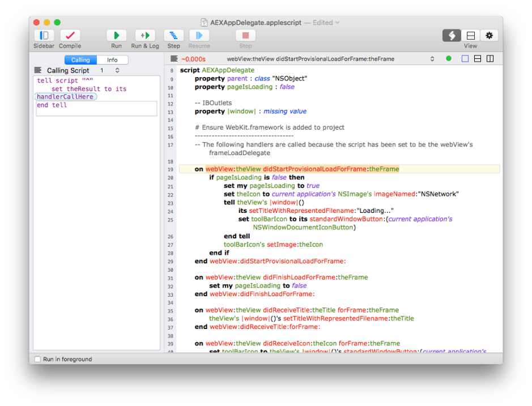This screenshot has height=406, width=532.
Task: Click the Resume execution icon
Action: click(x=199, y=35)
